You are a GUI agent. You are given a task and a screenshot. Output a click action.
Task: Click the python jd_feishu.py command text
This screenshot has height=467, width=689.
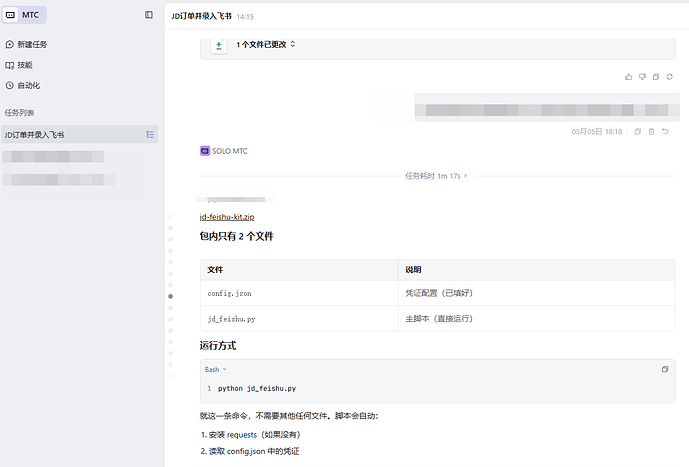pyautogui.click(x=257, y=388)
